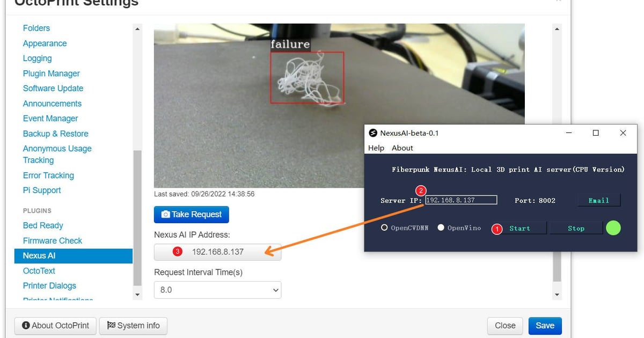Viewport: 644px width, 338px height.
Task: Open the Help menu in NexusAI
Action: click(x=376, y=148)
